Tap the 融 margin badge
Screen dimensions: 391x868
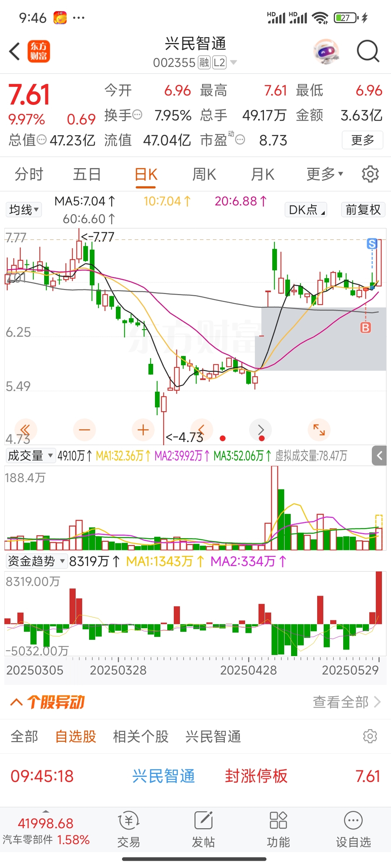point(204,63)
